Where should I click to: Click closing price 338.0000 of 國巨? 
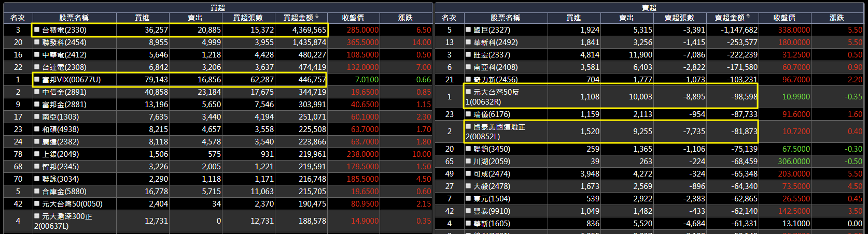click(x=794, y=30)
